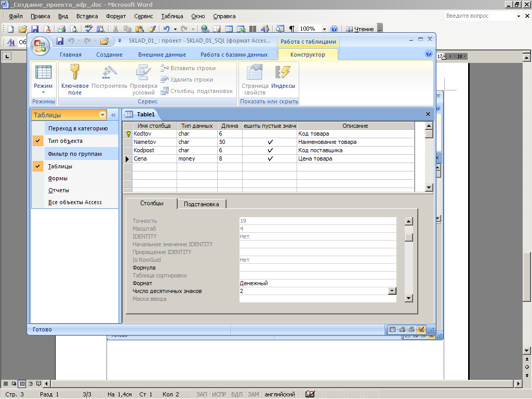Open the Word undo history dropdown arrow
Screen dimensions: 532x399
[175, 29]
